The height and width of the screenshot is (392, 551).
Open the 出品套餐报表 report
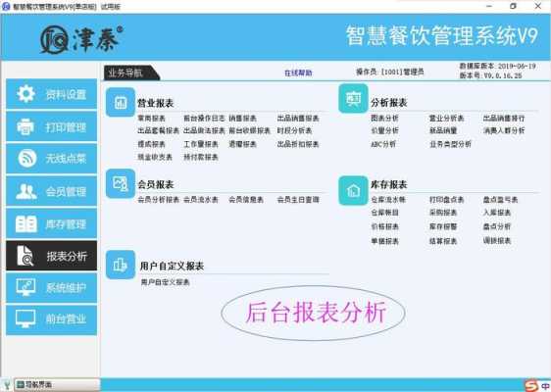tap(159, 130)
